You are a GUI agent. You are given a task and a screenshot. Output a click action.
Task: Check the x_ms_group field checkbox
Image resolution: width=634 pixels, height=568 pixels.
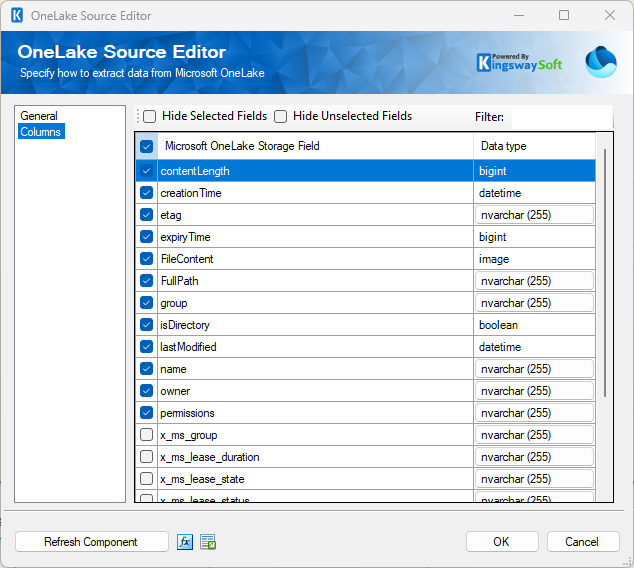(x=146, y=435)
